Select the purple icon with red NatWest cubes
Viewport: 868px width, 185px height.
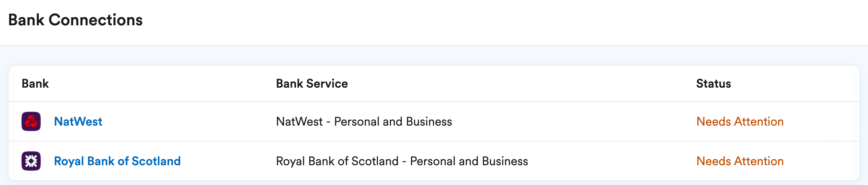pos(31,121)
